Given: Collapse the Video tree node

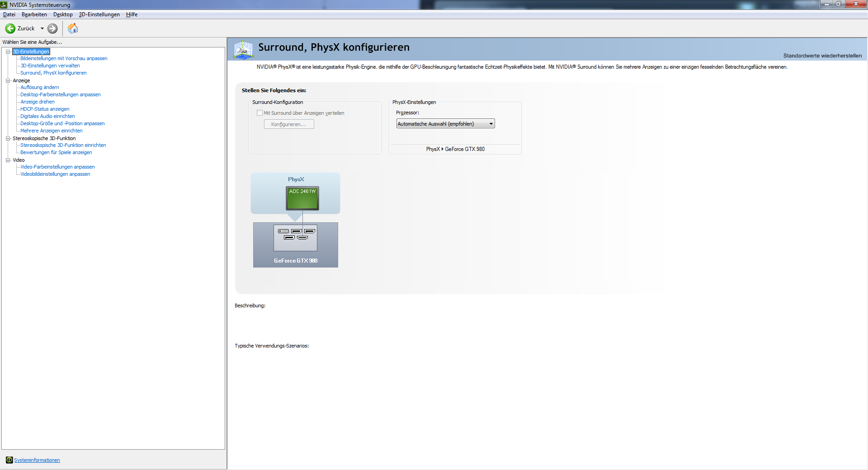Looking at the screenshot, I should 8,160.
